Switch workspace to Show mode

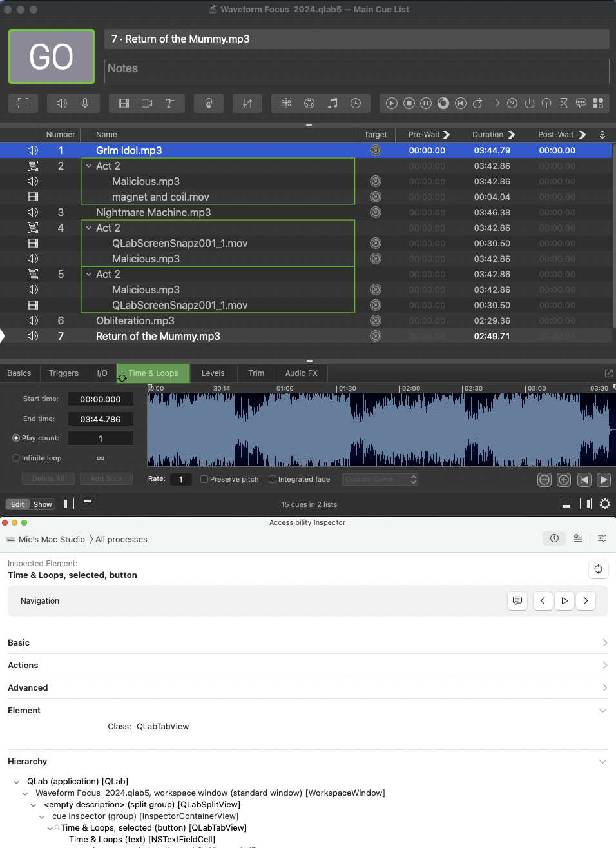[43, 504]
